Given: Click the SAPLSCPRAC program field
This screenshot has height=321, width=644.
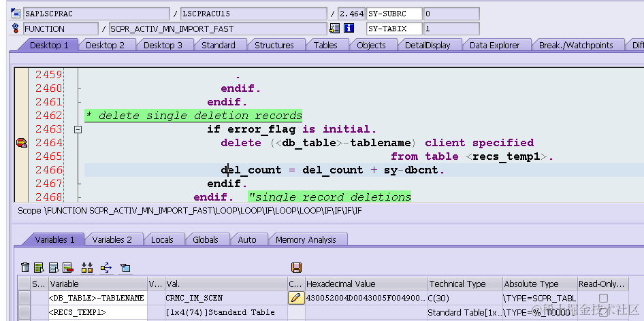Looking at the screenshot, I should click(97, 14).
